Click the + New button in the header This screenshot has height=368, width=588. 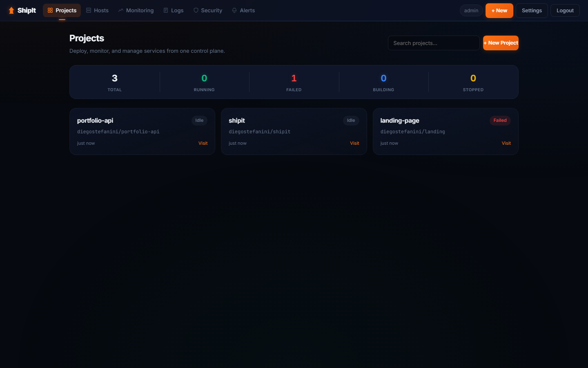pyautogui.click(x=499, y=10)
